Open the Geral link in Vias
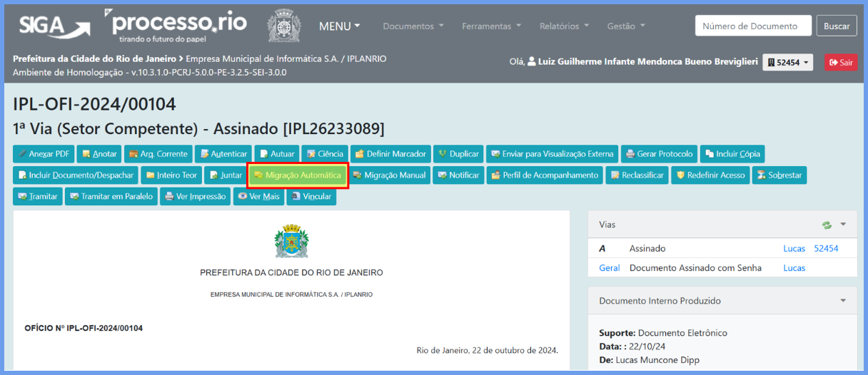This screenshot has width=868, height=375. (x=609, y=268)
